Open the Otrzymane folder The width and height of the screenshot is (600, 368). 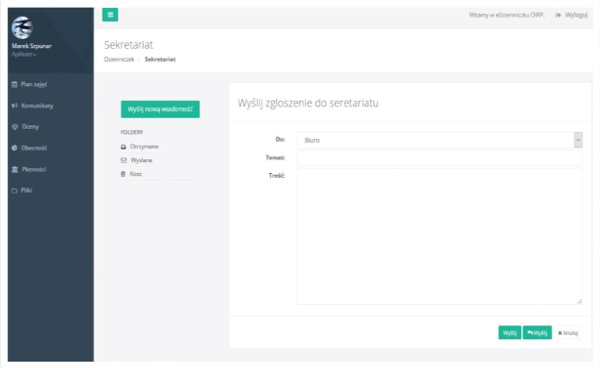tap(144, 147)
